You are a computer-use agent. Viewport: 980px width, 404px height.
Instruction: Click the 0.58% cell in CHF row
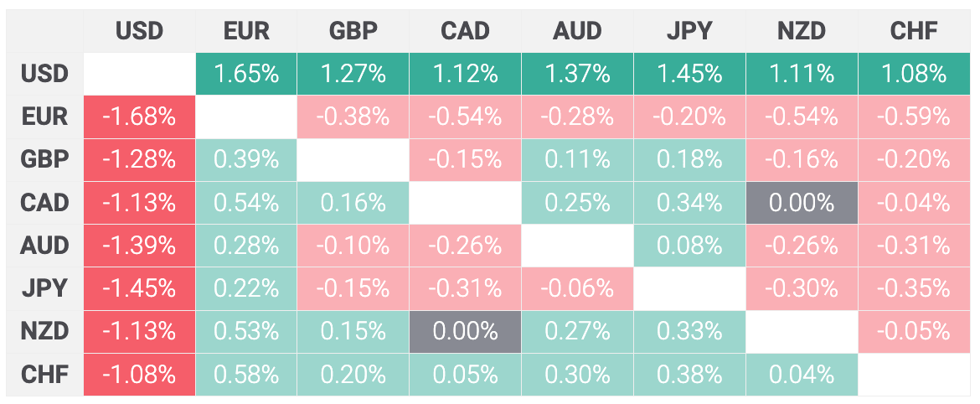click(x=247, y=374)
